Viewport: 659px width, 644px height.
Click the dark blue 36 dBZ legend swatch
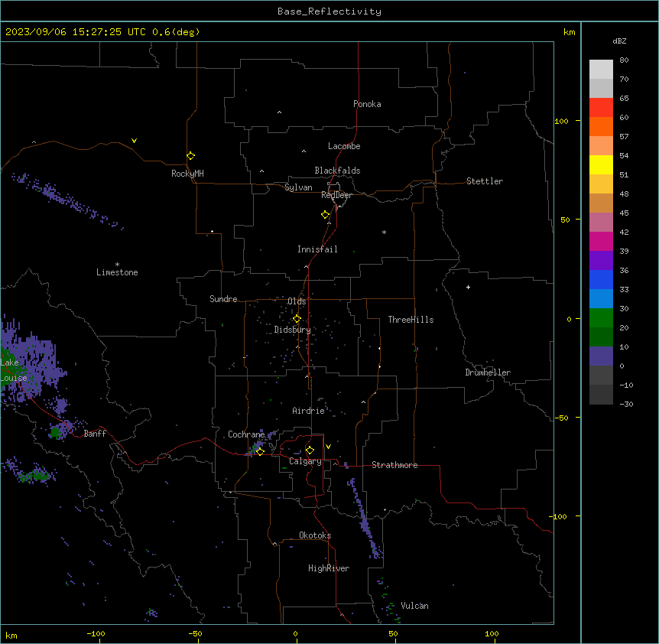click(x=601, y=279)
